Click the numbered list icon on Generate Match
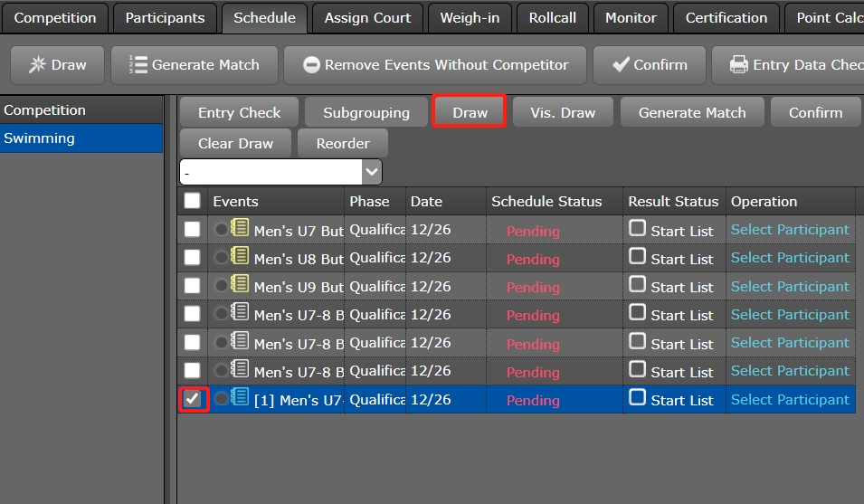Image resolution: width=864 pixels, height=504 pixels. point(138,65)
